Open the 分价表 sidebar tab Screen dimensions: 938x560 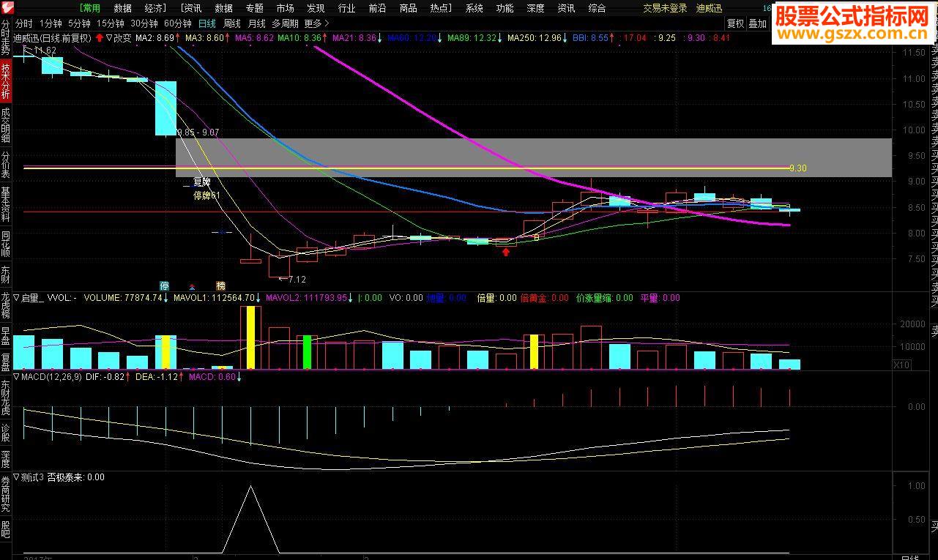point(6,165)
